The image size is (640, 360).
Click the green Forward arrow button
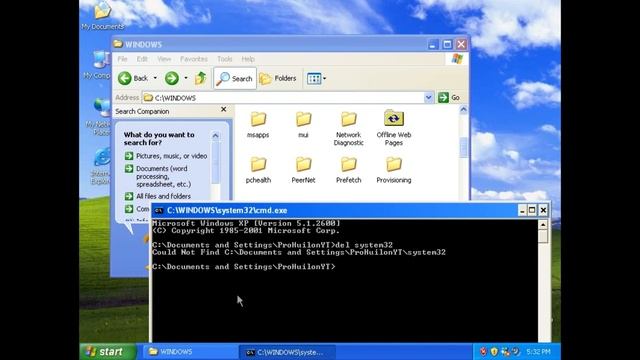[x=172, y=78]
